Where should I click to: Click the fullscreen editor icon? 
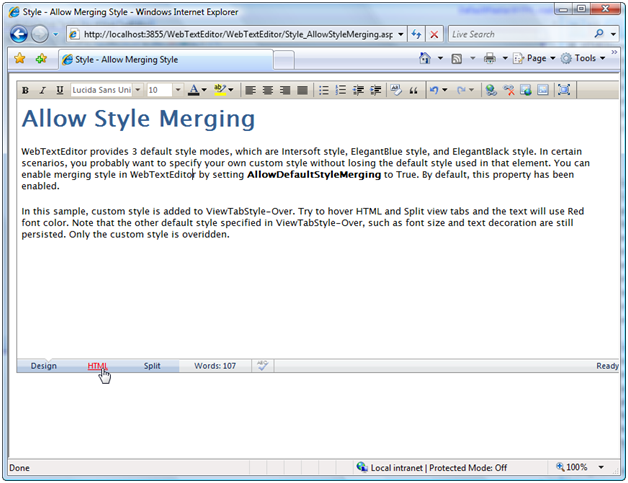click(564, 90)
